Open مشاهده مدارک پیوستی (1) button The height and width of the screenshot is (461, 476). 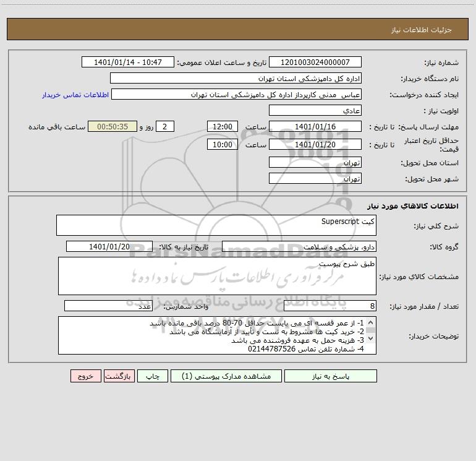coord(226,376)
